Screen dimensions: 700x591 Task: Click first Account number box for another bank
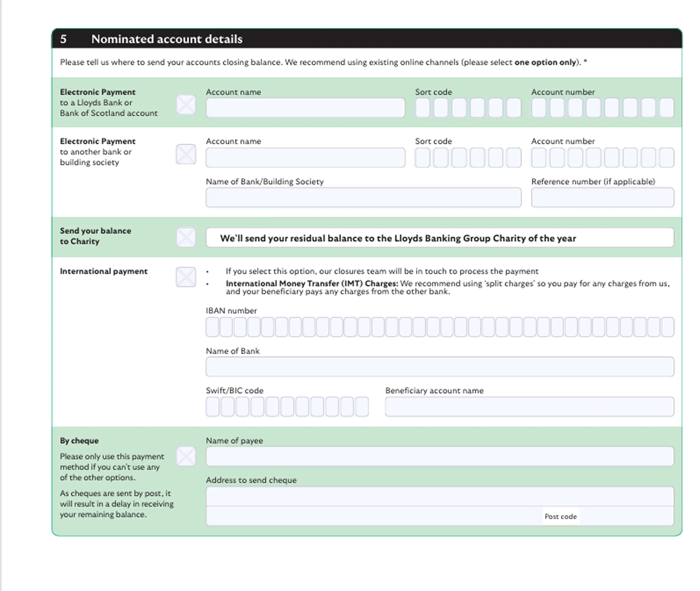coord(539,157)
